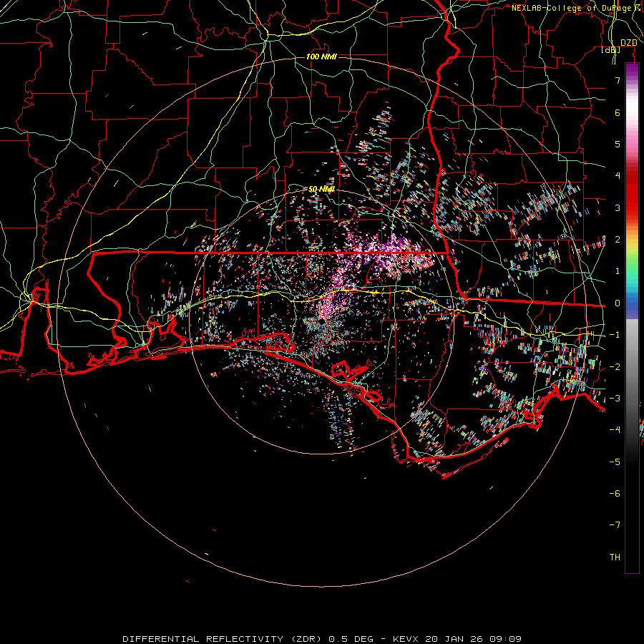
Task: Click the 5 value on the color scale
Action: coord(618,144)
